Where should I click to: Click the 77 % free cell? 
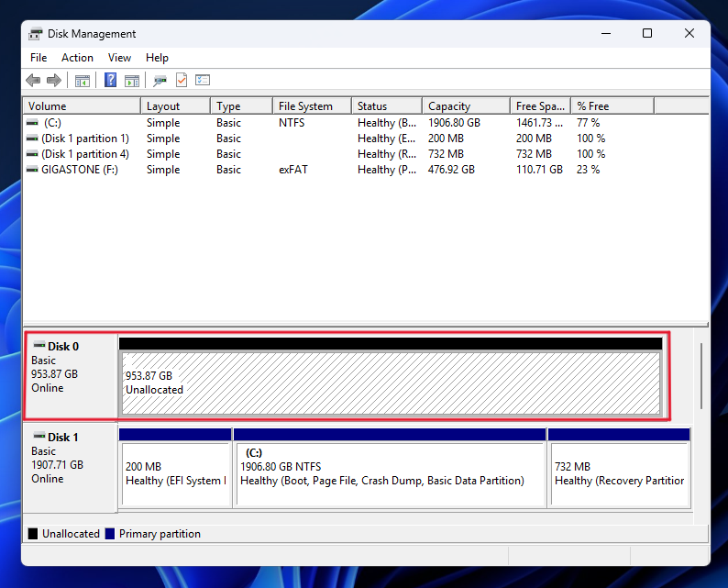pyautogui.click(x=588, y=123)
